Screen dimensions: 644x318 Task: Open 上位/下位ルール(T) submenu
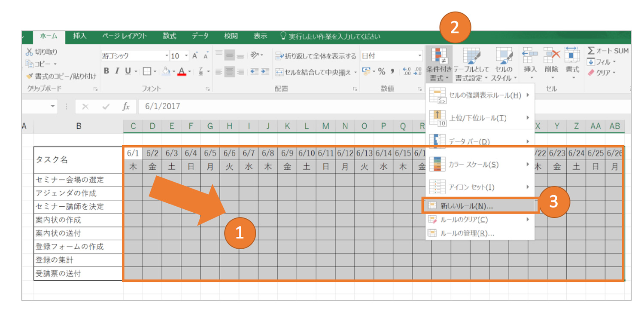coord(480,118)
